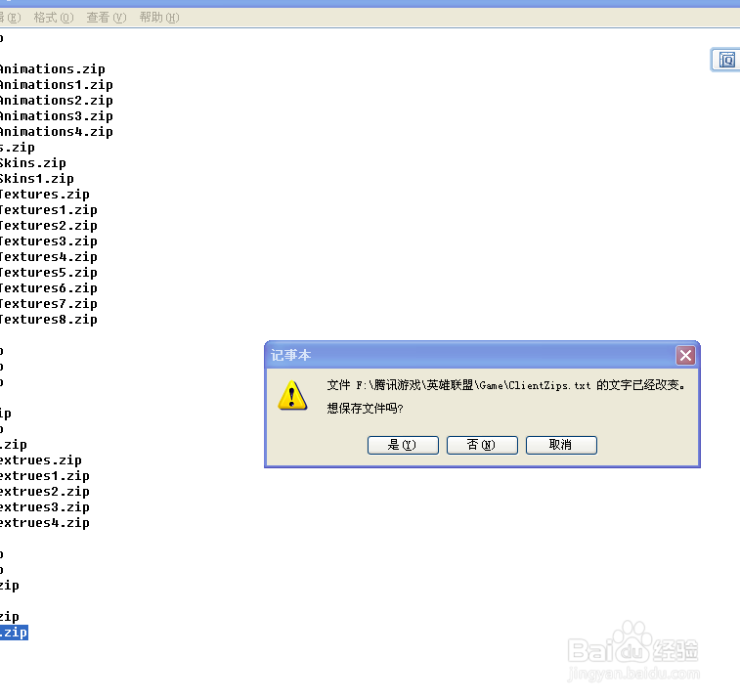Screen dimensions: 740x700
Task: Click the line Textures3.zip
Action: [49, 241]
